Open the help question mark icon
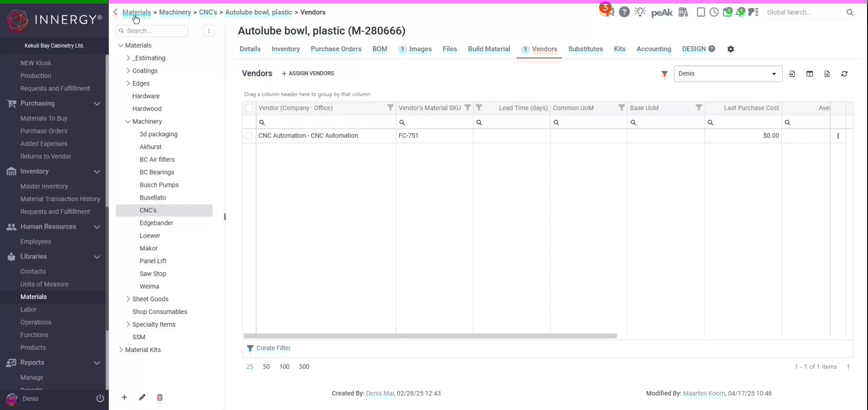The height and width of the screenshot is (410, 868). (x=625, y=12)
